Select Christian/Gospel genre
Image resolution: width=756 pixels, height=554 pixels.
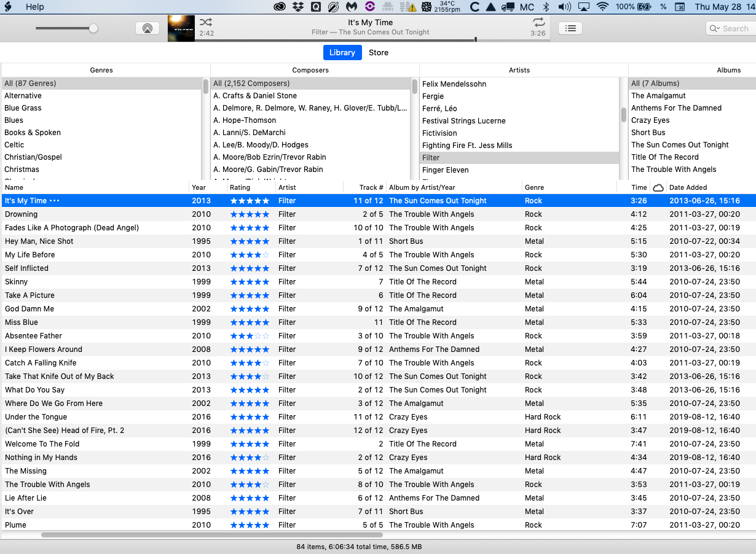pyautogui.click(x=101, y=157)
